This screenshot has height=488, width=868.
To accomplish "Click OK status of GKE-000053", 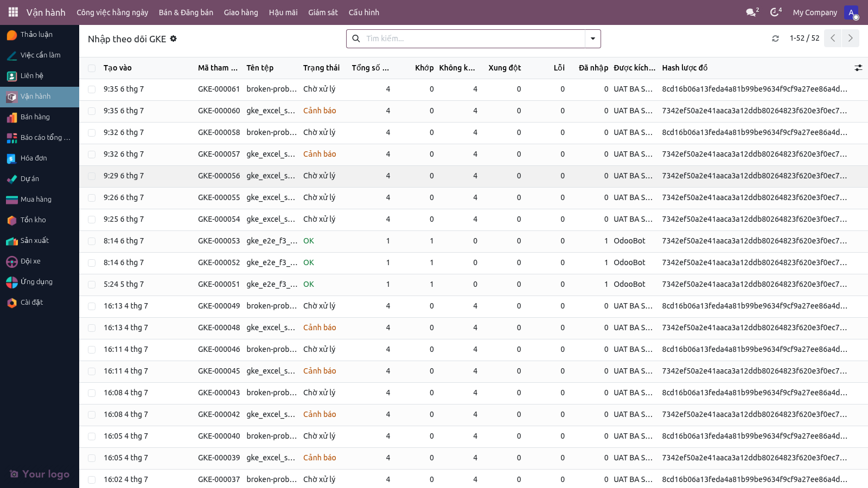I will click(309, 241).
